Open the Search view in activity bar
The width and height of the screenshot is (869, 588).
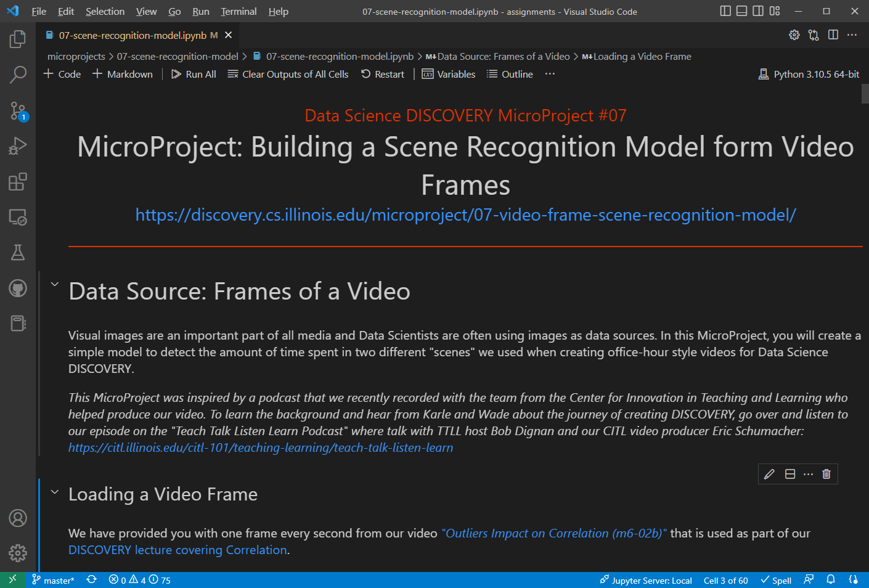click(x=18, y=75)
